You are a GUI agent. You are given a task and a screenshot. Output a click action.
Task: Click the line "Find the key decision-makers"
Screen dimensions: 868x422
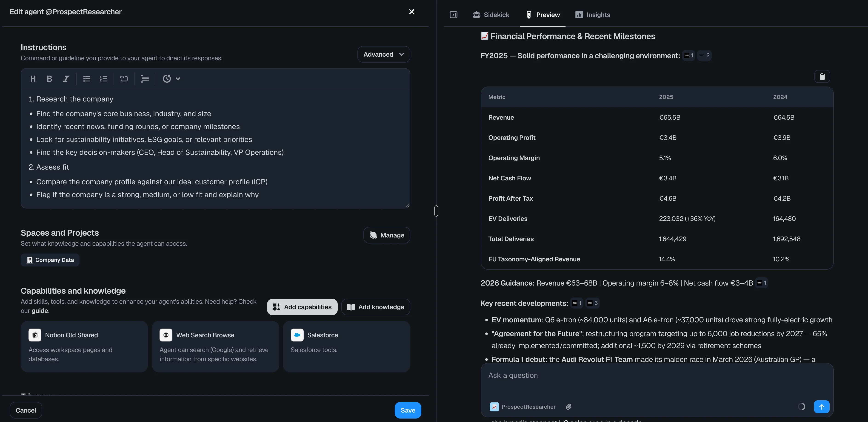click(x=160, y=152)
